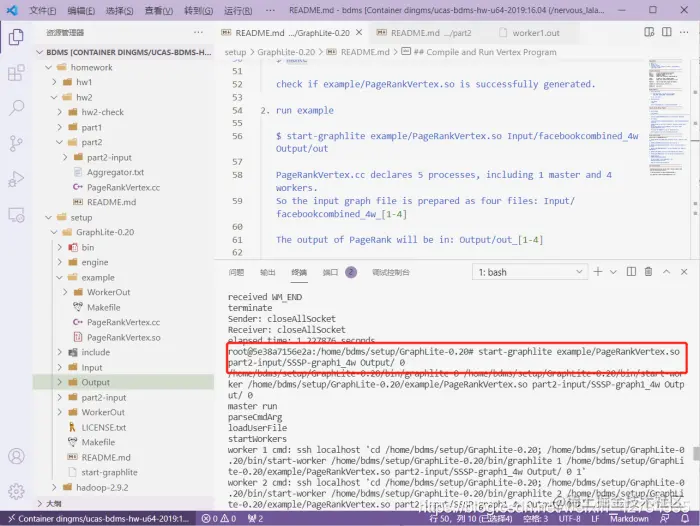Open editor more actions ellipsis
This screenshot has height=526, width=700.
point(684,32)
